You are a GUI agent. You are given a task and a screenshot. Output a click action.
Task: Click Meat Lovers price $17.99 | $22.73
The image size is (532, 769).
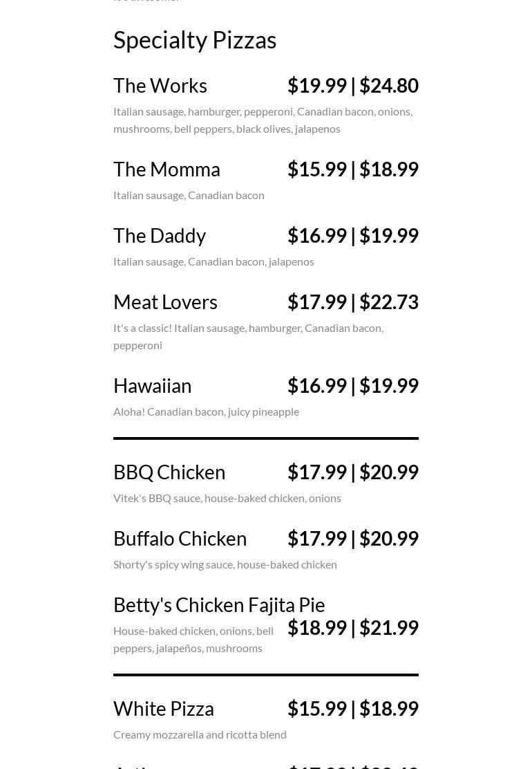click(352, 302)
